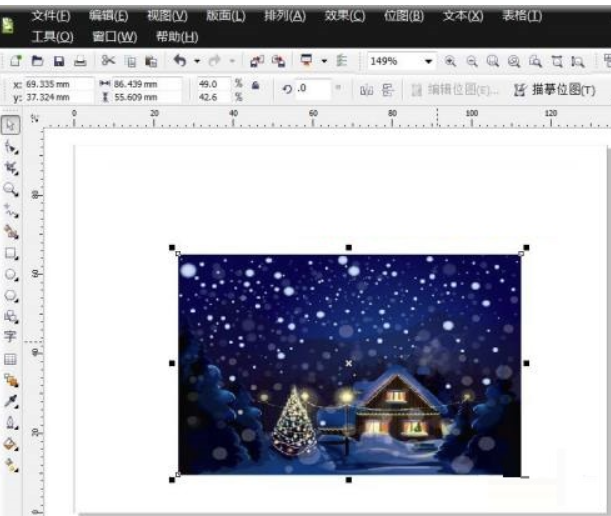Select the Text tool (字)
The image size is (611, 516).
(10, 337)
